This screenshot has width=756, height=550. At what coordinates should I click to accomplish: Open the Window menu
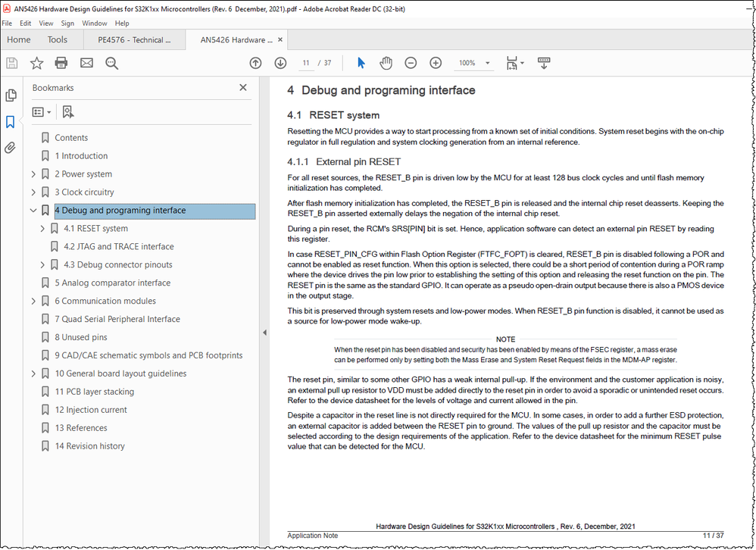[x=95, y=23]
